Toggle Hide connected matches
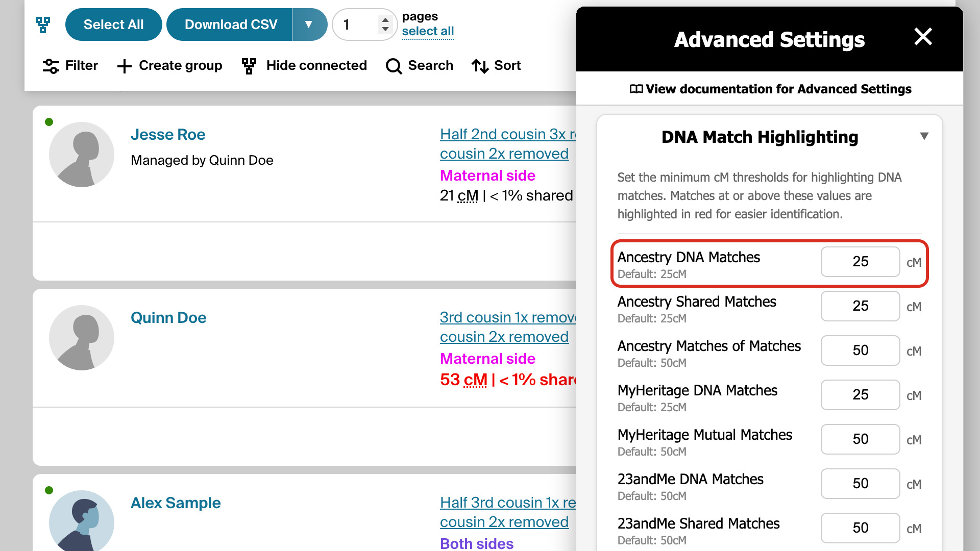 coord(304,66)
